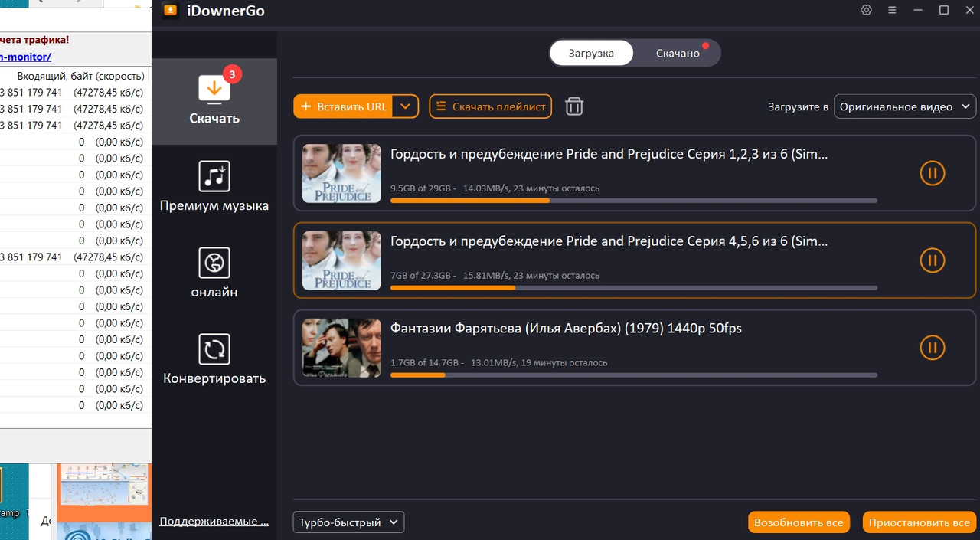Select title Гордость и предубеждение Серия 1,2,3
Screen dimensions: 980x540
[609, 154]
